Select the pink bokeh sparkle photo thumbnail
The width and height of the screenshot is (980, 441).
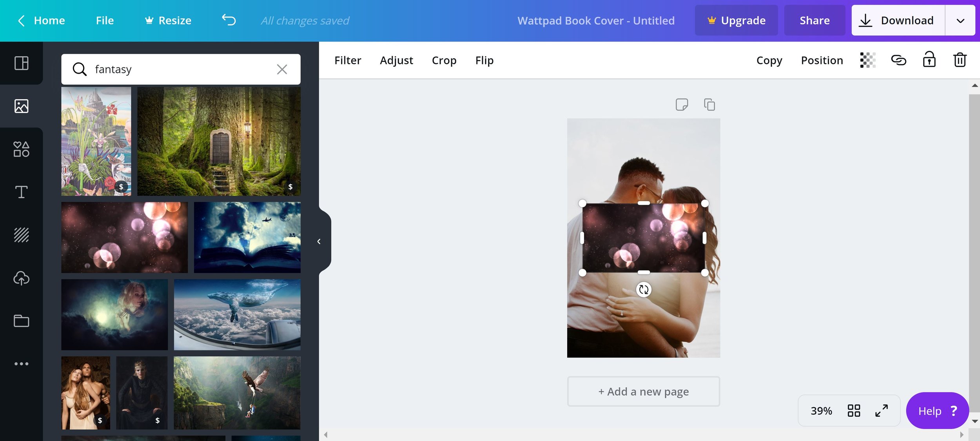pos(124,237)
